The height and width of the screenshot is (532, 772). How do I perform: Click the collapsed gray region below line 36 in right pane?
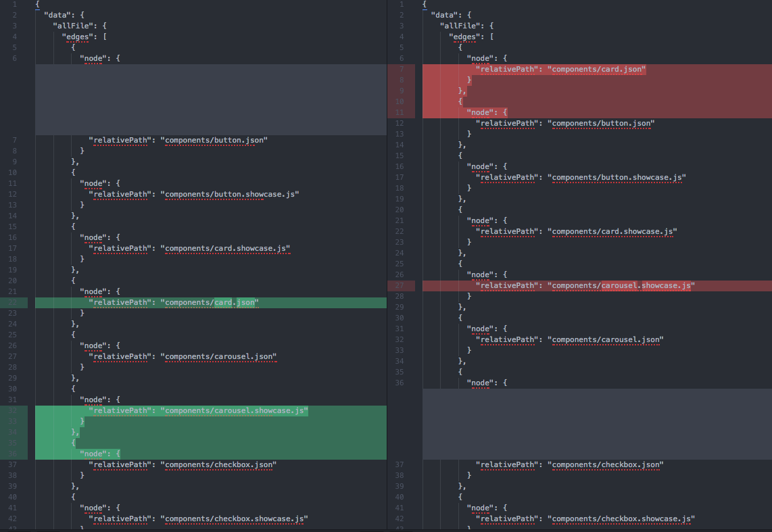point(595,422)
